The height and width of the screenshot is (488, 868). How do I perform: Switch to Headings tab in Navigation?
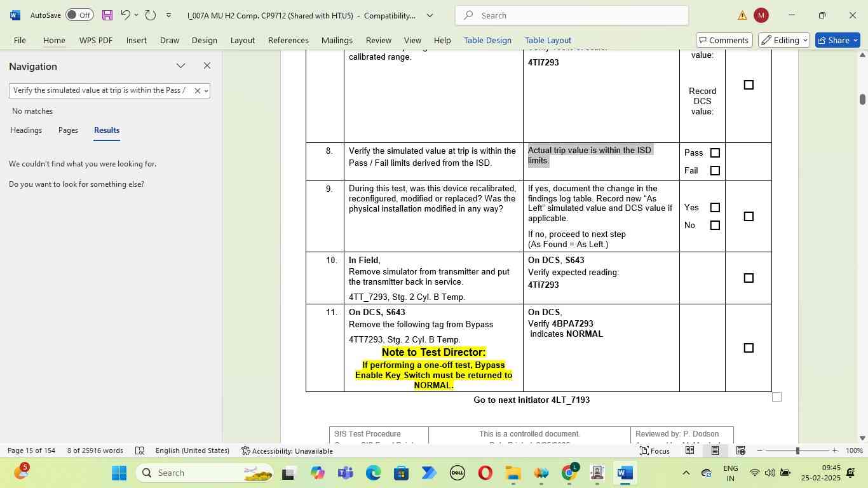click(x=26, y=130)
